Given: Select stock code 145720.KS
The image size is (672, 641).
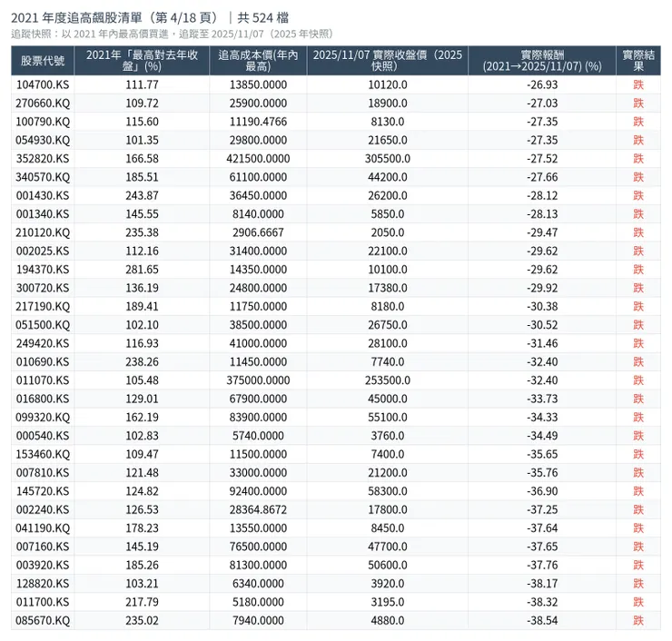Looking at the screenshot, I should (43, 491).
